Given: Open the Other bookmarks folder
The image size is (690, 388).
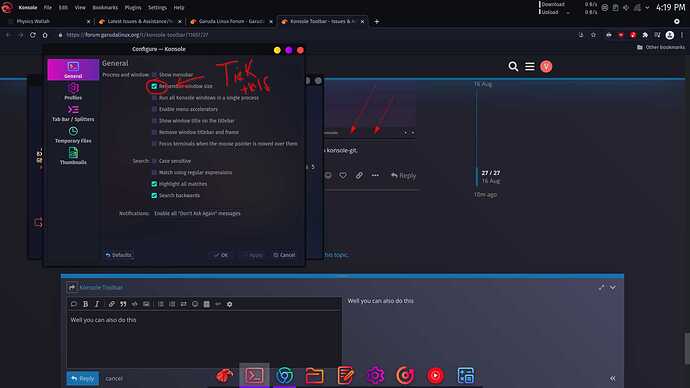Looking at the screenshot, I should (x=661, y=47).
